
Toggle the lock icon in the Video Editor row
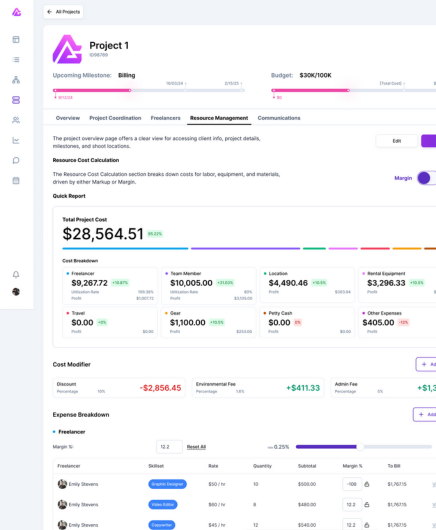(x=367, y=505)
